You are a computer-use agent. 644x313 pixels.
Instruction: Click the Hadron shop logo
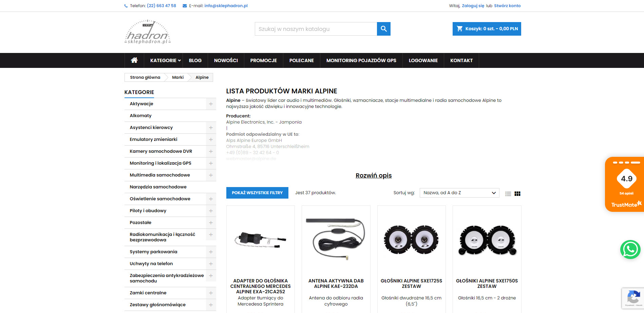pos(148,32)
